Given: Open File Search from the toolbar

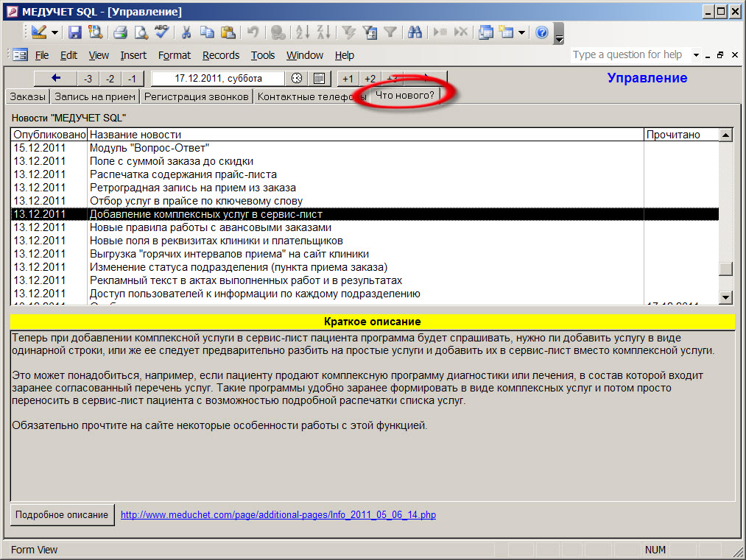Looking at the screenshot, I should click(96, 32).
